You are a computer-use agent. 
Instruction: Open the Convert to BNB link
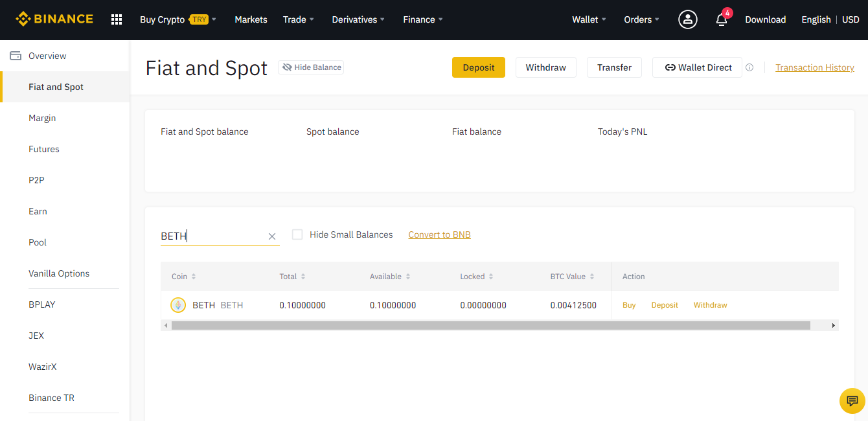[x=439, y=234]
